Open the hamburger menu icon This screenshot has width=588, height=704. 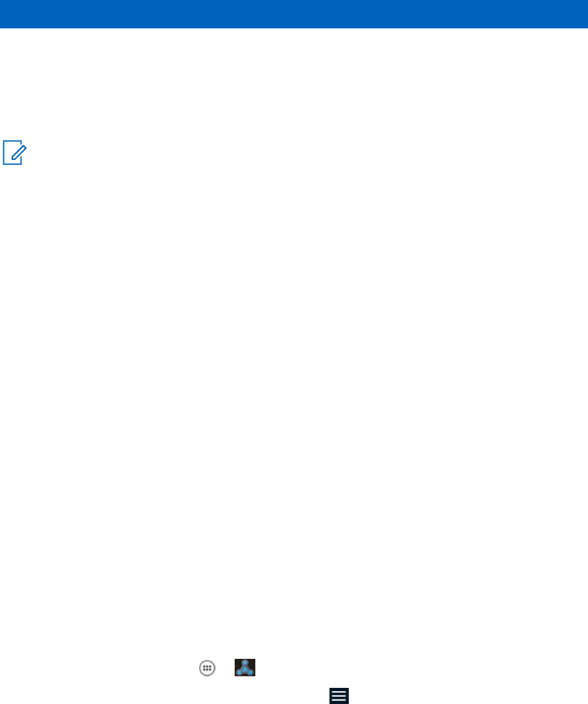click(339, 696)
